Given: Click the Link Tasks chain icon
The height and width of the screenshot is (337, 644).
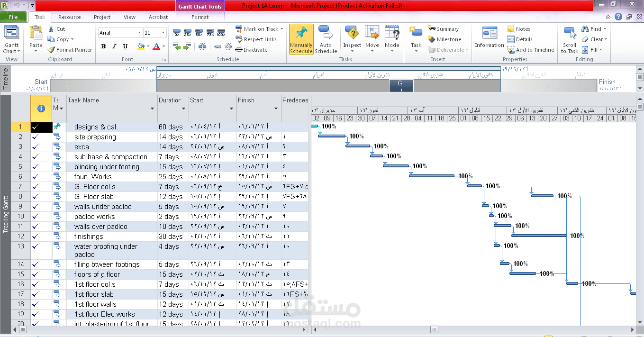Looking at the screenshot, I should pyautogui.click(x=218, y=46).
